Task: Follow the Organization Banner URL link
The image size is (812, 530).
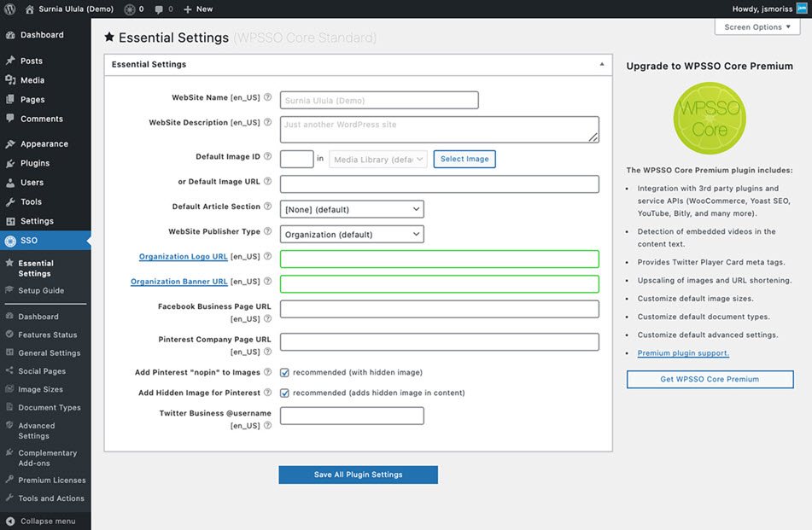Action: pos(179,282)
